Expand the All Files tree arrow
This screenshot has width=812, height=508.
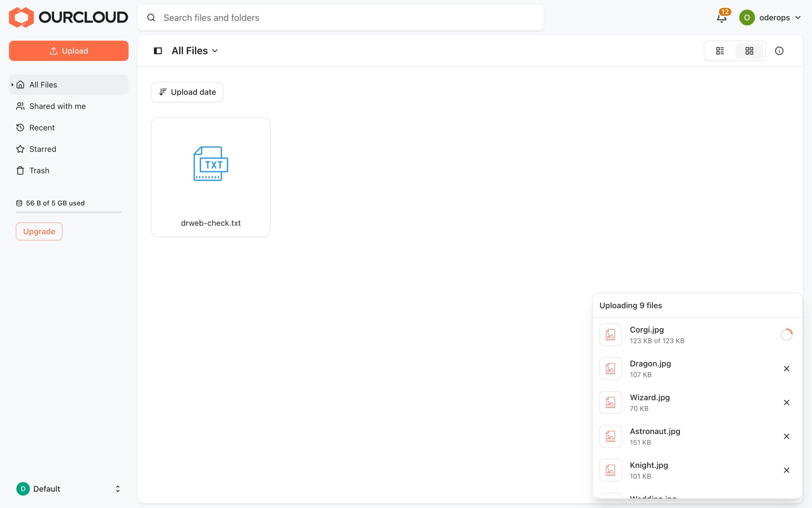(12, 85)
